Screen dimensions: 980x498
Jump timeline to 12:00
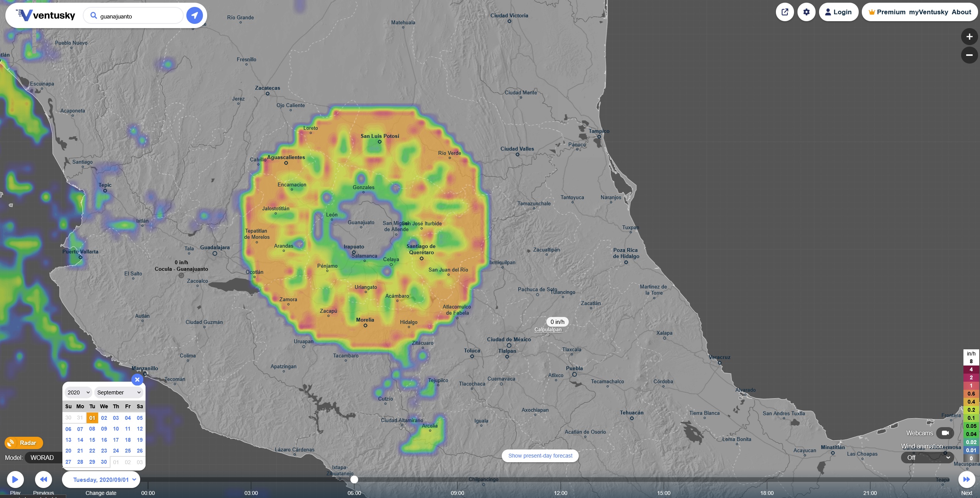561,493
